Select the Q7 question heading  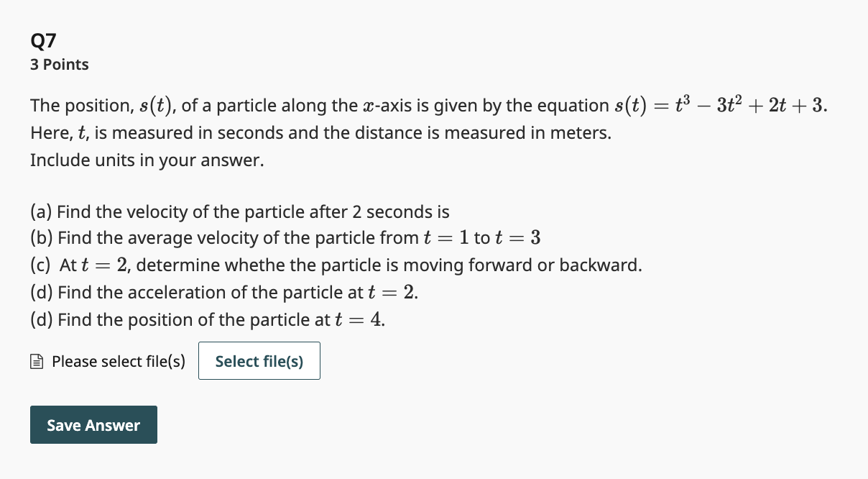tap(42, 41)
